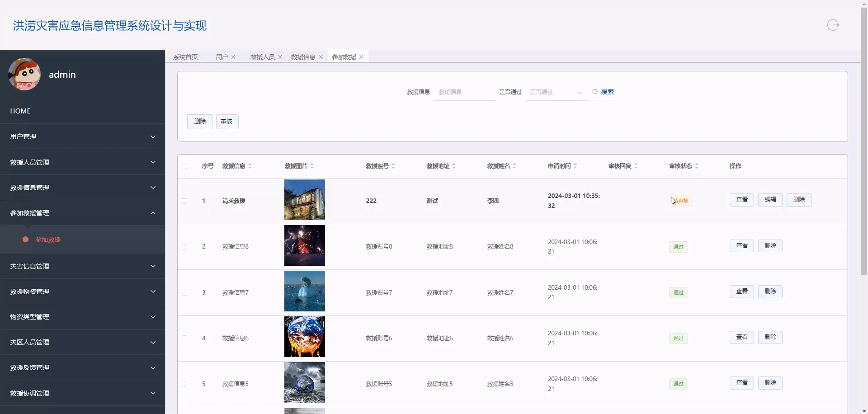Click the 通过 status tag in row 救援信息8

678,247
